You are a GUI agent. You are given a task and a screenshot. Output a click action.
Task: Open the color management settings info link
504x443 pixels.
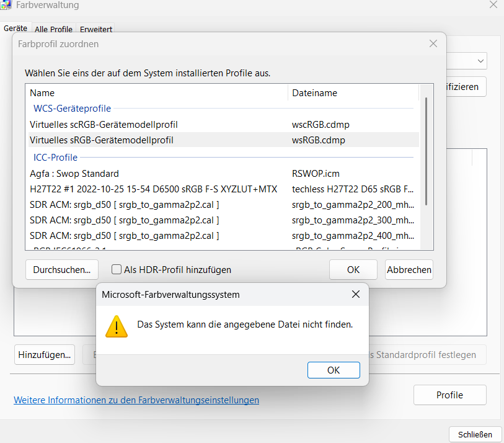tap(136, 400)
